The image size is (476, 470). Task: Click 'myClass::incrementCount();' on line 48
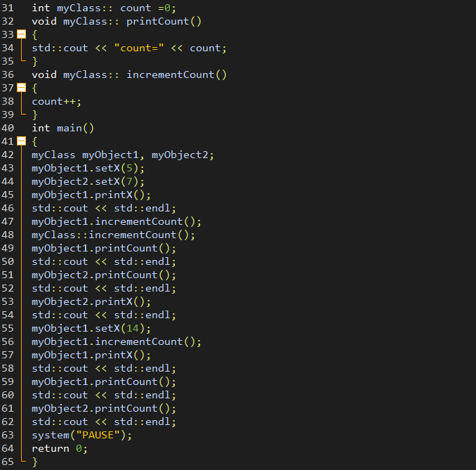(x=113, y=235)
